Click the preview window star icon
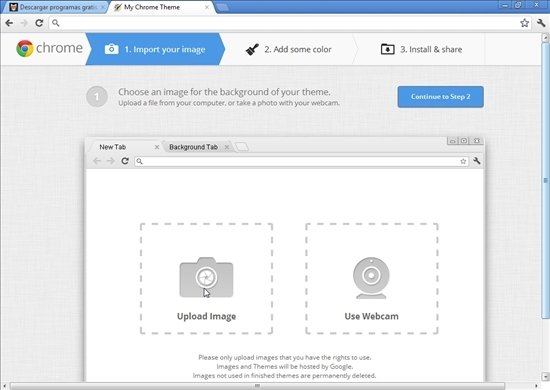This screenshot has height=390, width=550. (x=463, y=161)
